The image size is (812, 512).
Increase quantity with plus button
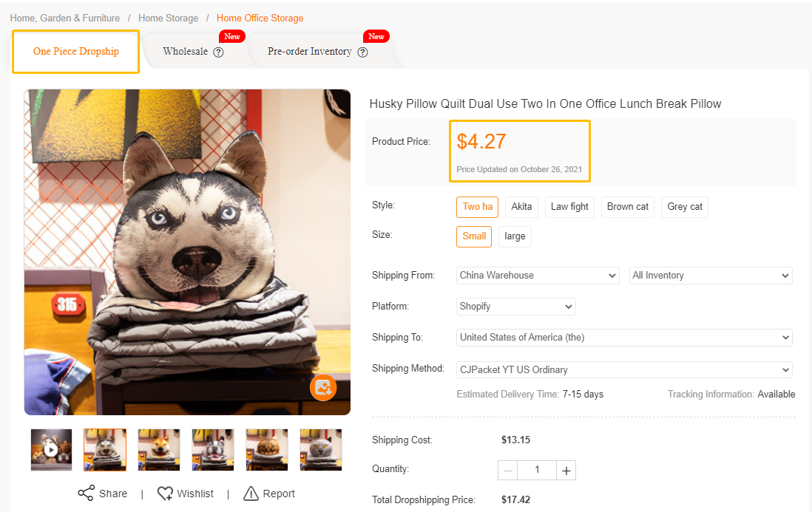click(x=566, y=470)
